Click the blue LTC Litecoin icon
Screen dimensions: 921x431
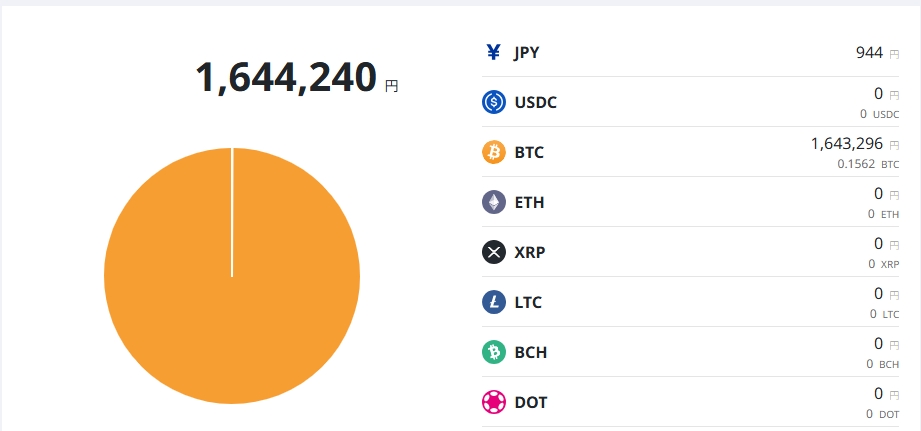pos(494,302)
